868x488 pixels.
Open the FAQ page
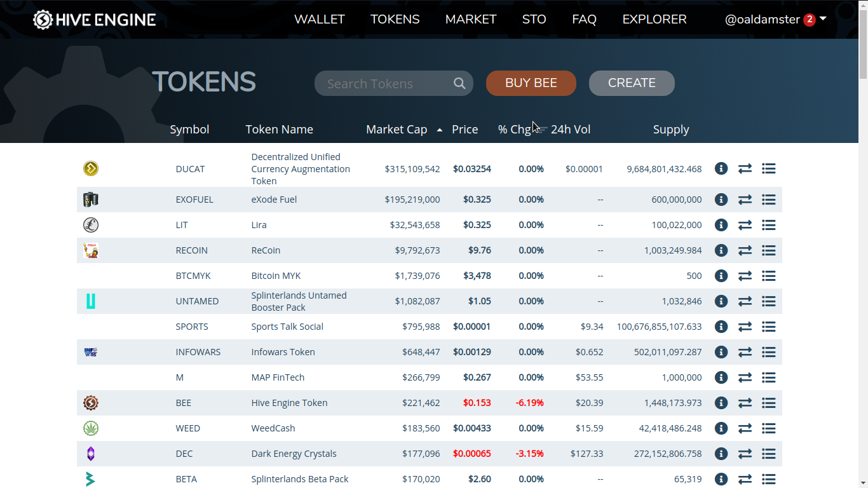[x=585, y=19]
